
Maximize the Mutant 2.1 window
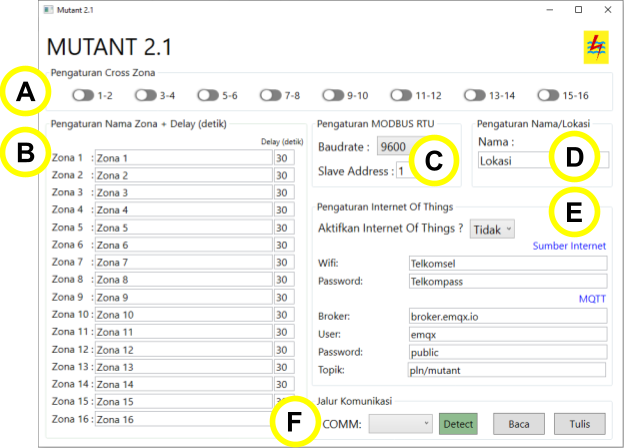click(578, 9)
